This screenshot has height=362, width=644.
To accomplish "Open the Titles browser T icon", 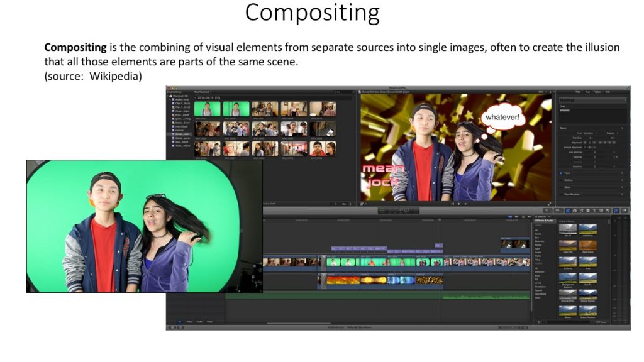I will [x=594, y=211].
